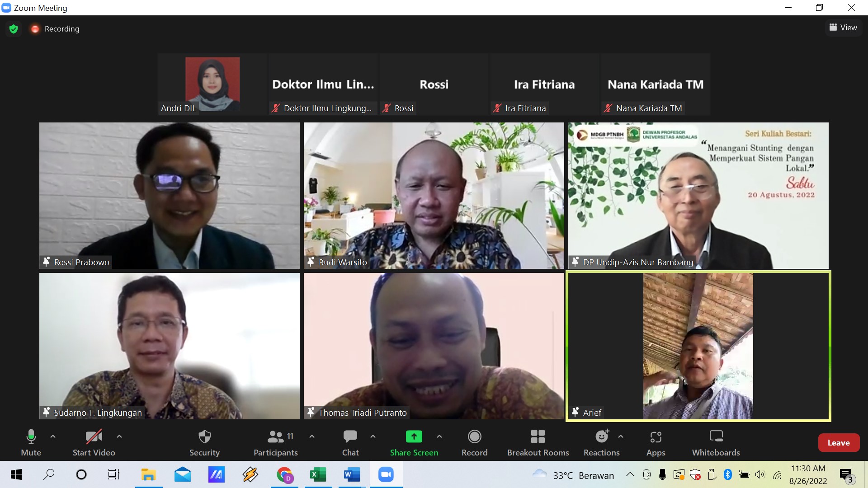Open the Apps panel
The width and height of the screenshot is (868, 488).
point(656,442)
